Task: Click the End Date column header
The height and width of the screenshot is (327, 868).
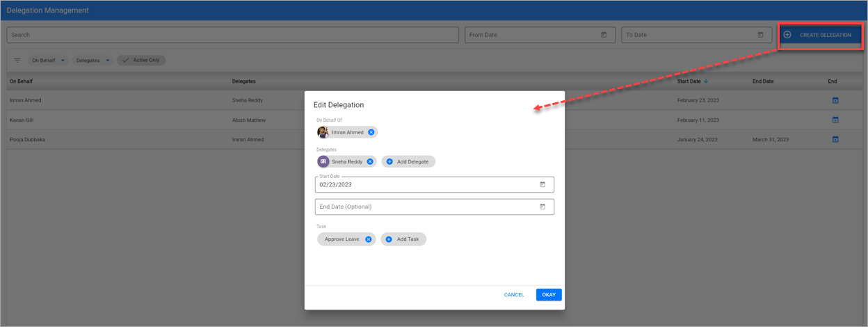Action: point(763,81)
